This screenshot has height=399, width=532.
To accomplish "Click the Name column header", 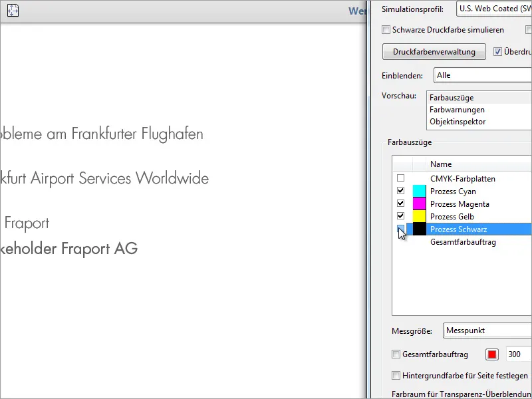I will click(441, 164).
